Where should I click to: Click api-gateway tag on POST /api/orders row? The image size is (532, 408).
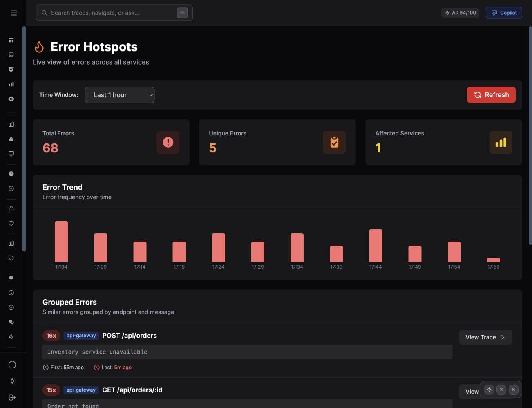coord(81,336)
